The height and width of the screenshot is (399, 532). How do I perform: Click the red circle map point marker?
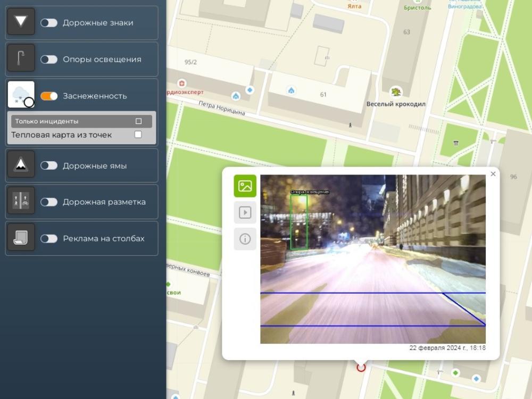point(361,367)
